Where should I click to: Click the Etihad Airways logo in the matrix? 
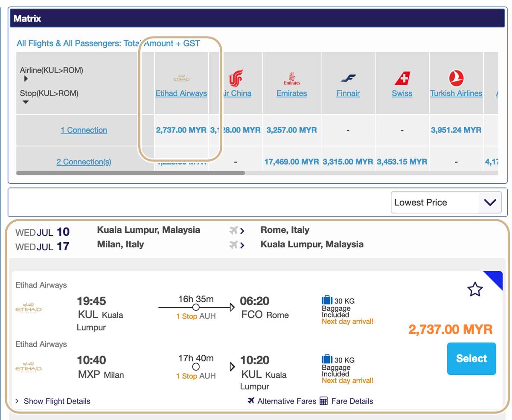pos(181,78)
